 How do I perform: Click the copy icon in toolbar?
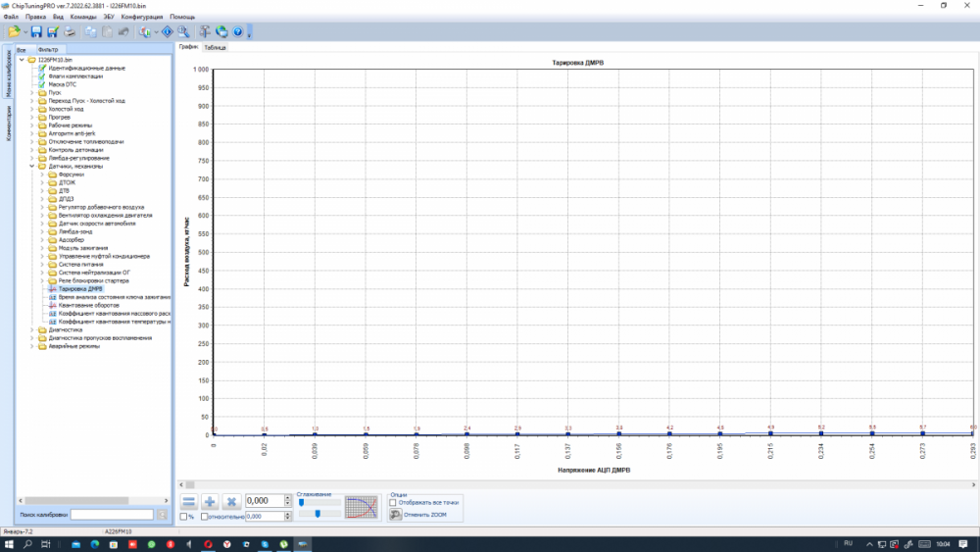[x=91, y=31]
